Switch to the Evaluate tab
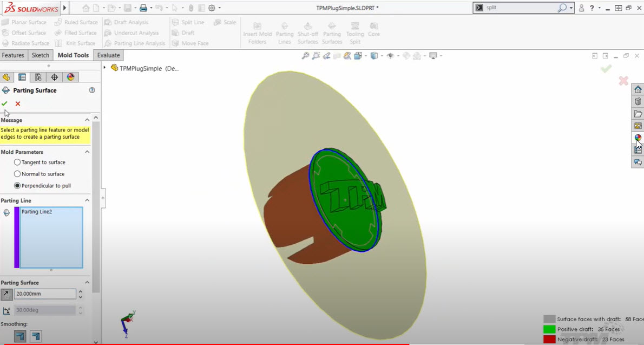 (x=108, y=55)
